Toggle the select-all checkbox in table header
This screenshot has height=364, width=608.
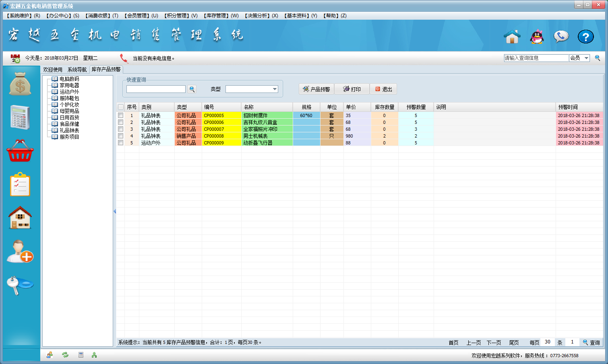click(121, 107)
